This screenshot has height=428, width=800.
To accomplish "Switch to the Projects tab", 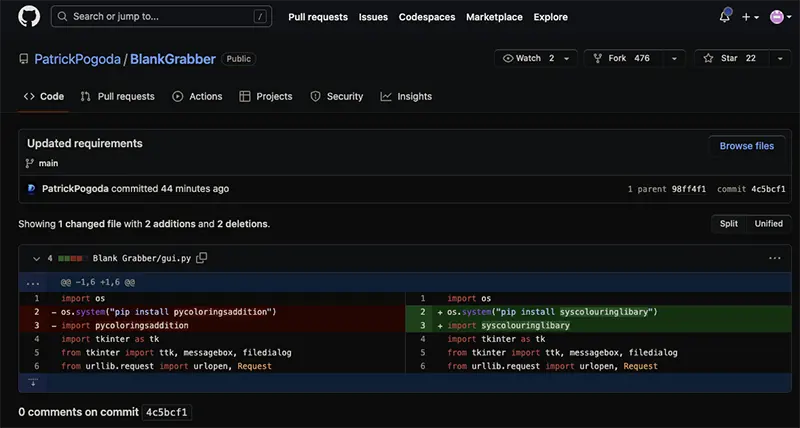I will pos(266,96).
